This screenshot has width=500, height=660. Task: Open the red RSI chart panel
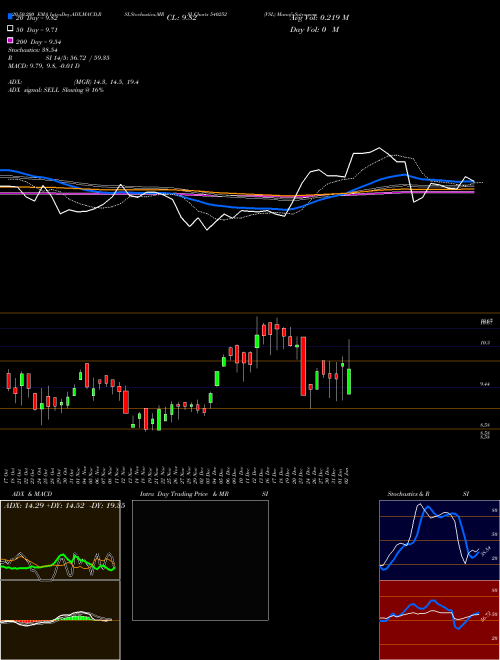point(439,620)
